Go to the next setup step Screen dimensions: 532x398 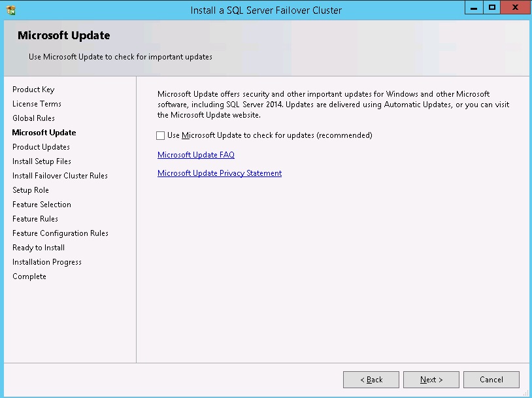pos(431,379)
